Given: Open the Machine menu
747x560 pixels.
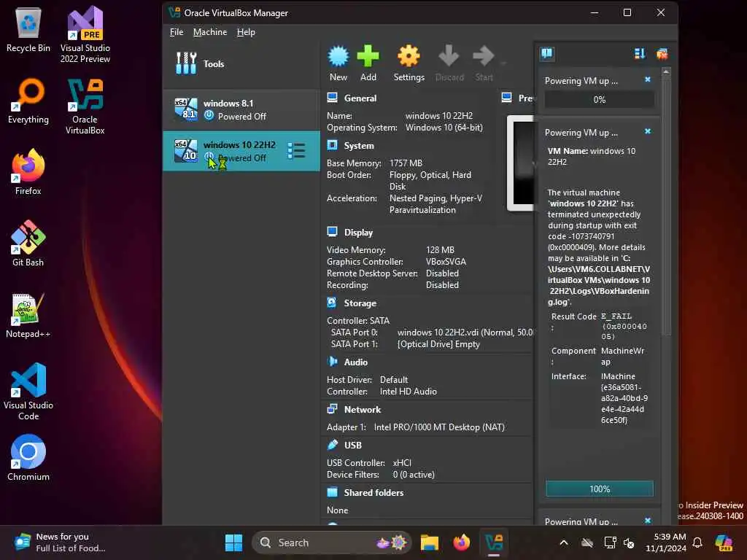Looking at the screenshot, I should point(210,32).
